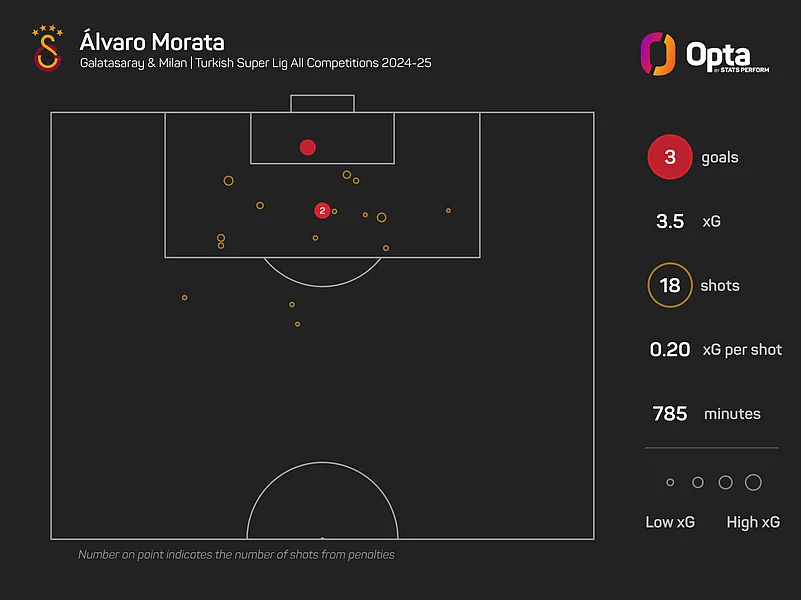The height and width of the screenshot is (600, 801).
Task: Click the goals label beside the red circle
Action: click(720, 158)
